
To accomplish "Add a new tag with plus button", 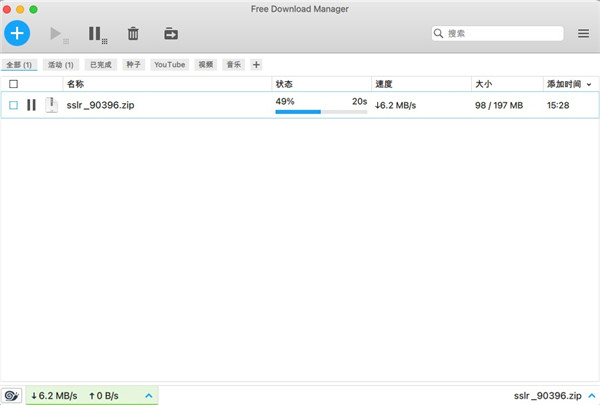I will 256,64.
